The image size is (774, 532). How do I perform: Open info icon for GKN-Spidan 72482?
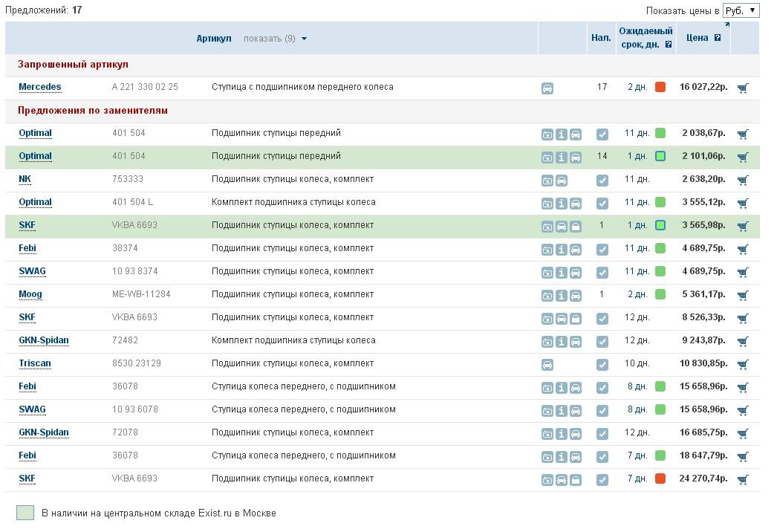[562, 342]
